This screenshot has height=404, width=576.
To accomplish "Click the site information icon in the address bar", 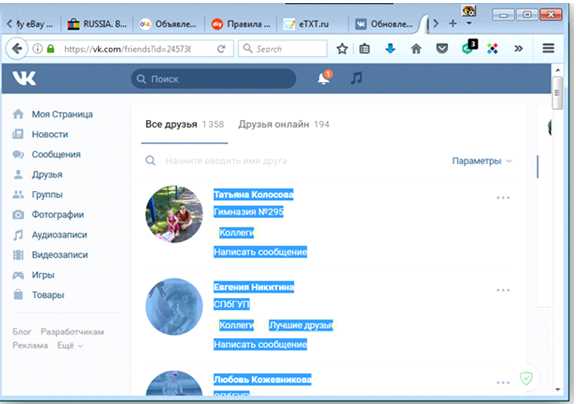I will tap(37, 48).
